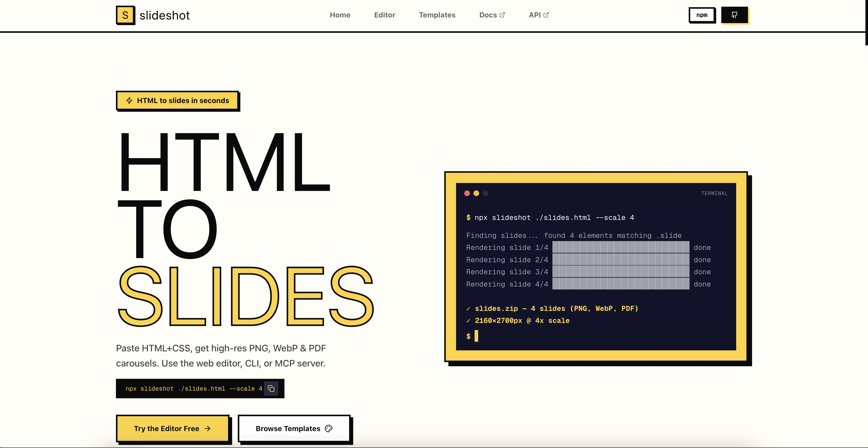This screenshot has width=868, height=448.
Task: Click the yellow S logo icon
Action: coord(125,15)
